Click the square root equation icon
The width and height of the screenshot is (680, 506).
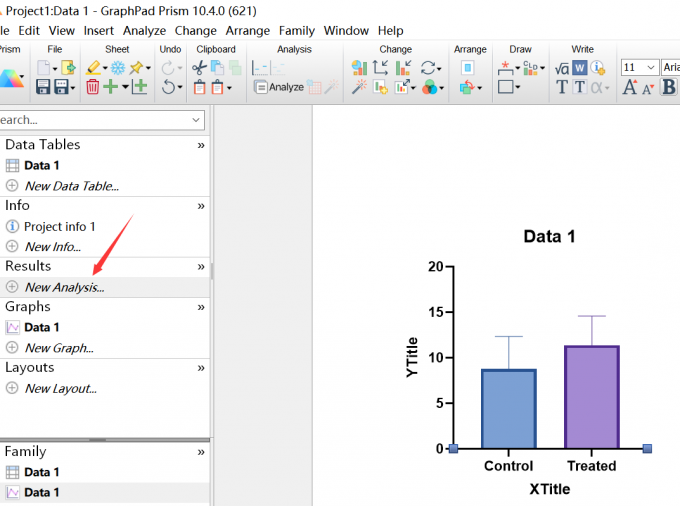pos(562,67)
